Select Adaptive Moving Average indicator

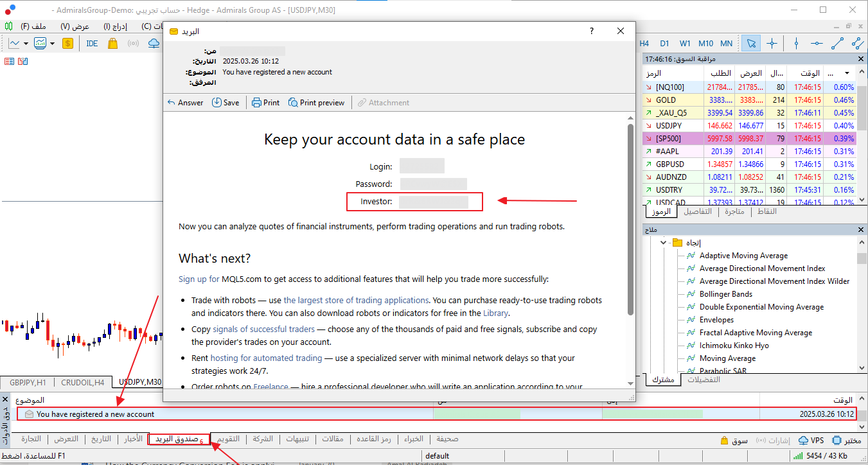click(743, 256)
